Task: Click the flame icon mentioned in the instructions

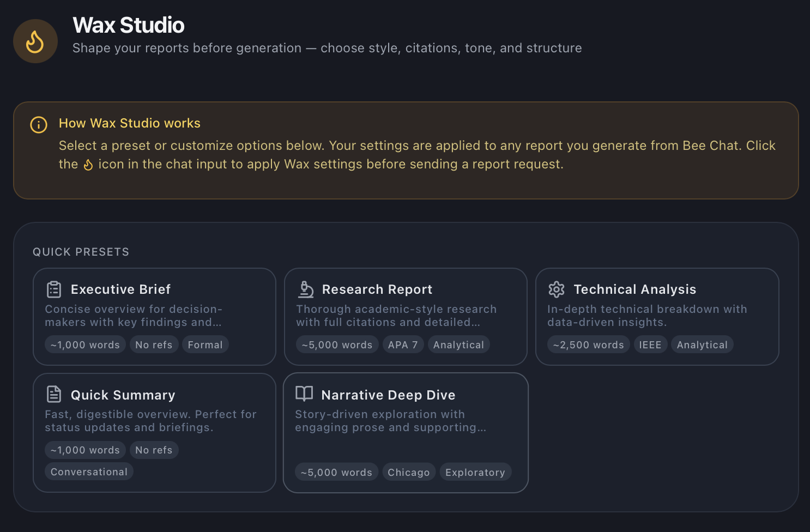Action: 89,164
